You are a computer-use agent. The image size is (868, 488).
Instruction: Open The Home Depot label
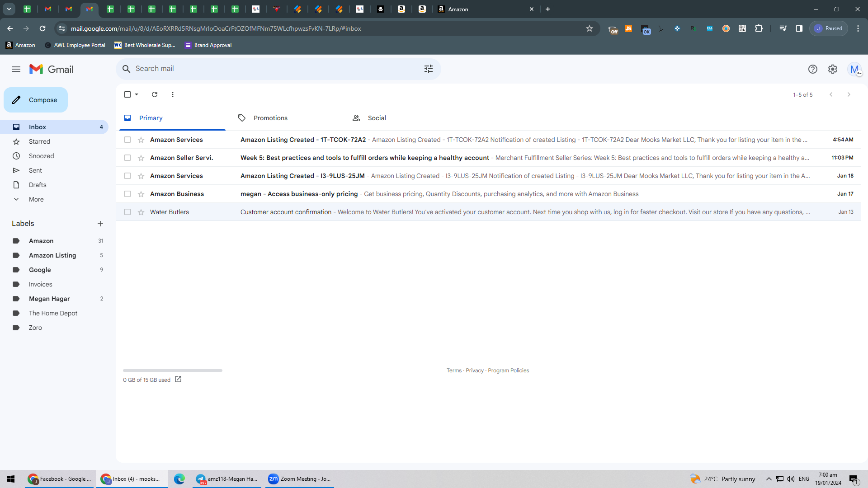point(54,313)
